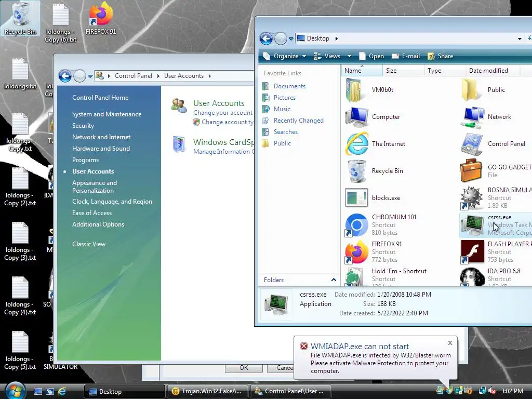The image size is (532, 399).
Task: Select Recycle Bin item in Explorer list
Action: [x=374, y=171]
